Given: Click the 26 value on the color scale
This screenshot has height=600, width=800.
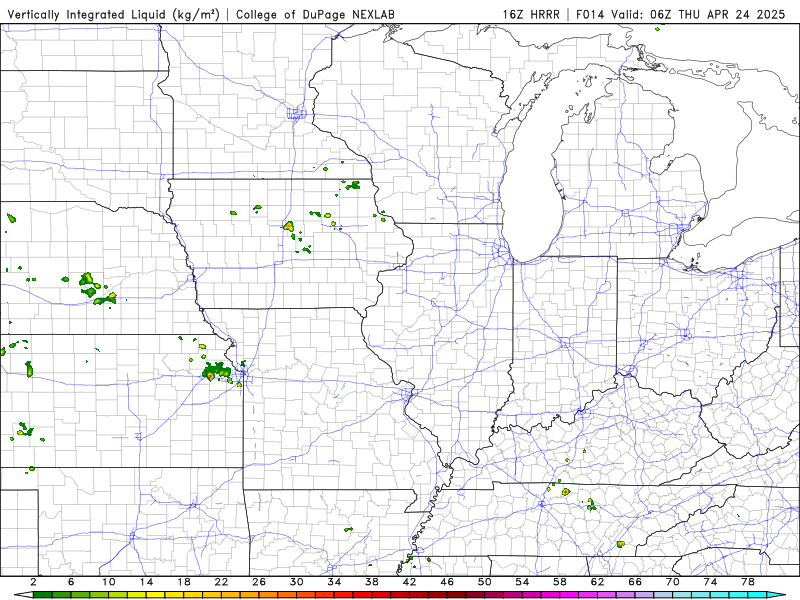Looking at the screenshot, I should coord(259,582).
